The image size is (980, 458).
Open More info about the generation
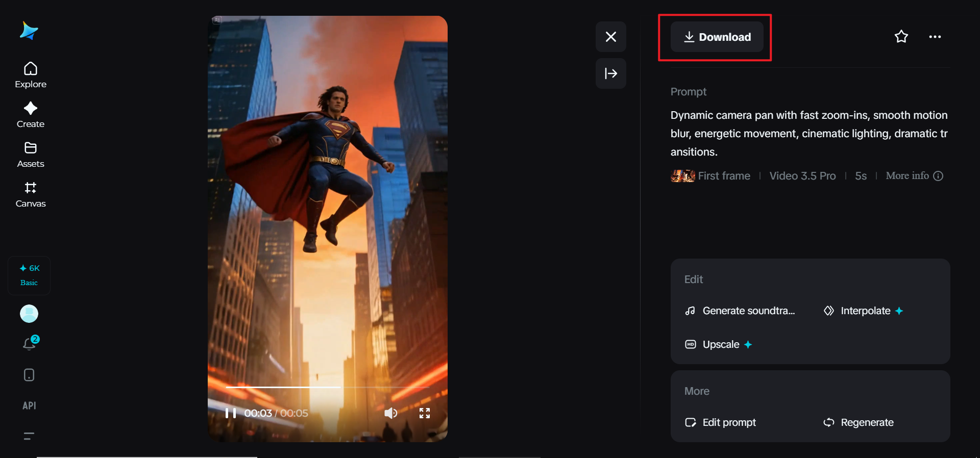914,176
